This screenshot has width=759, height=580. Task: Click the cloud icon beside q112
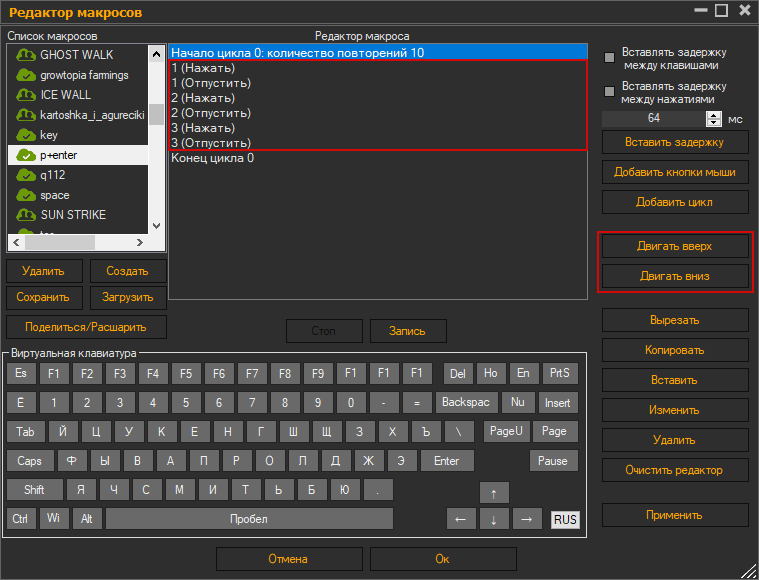click(26, 175)
